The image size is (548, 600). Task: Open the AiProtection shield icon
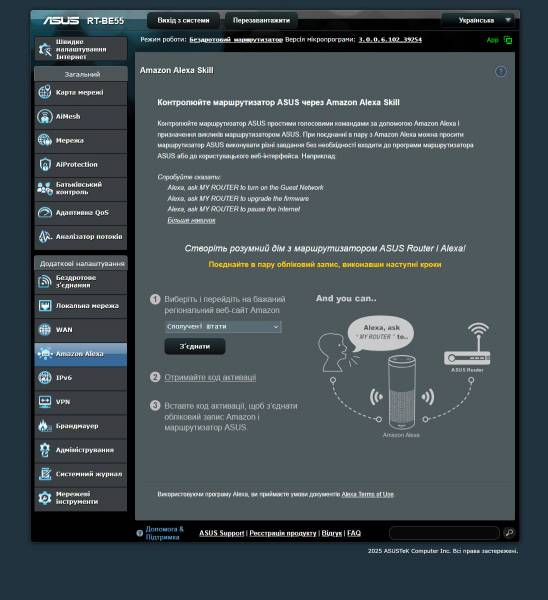click(x=45, y=165)
